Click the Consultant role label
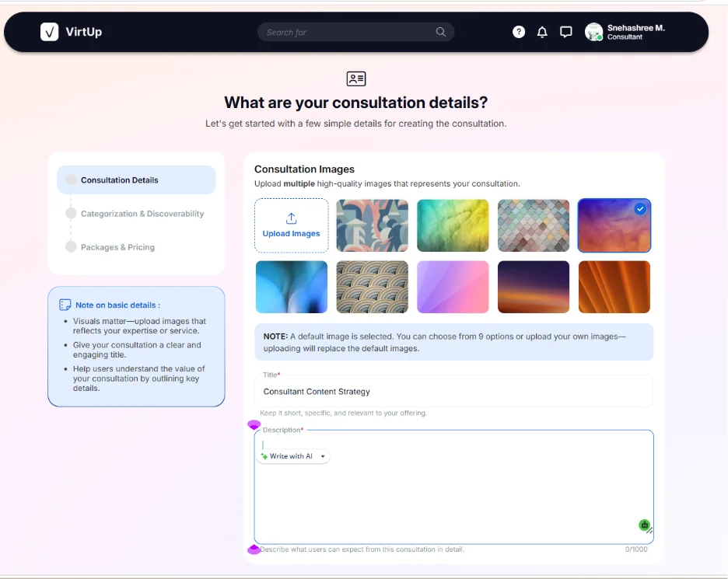This screenshot has height=579, width=728. [x=625, y=37]
